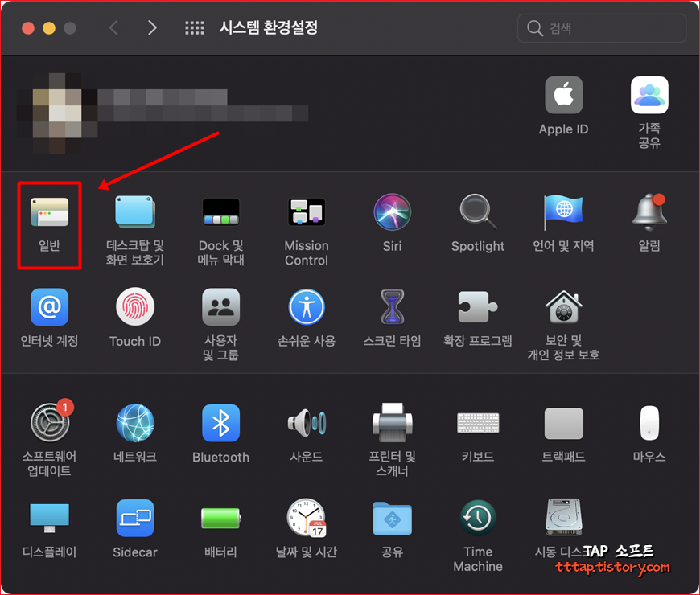Viewport: 700px width, 595px height.
Task: Click the blurred user profile picture
Action: [57, 113]
